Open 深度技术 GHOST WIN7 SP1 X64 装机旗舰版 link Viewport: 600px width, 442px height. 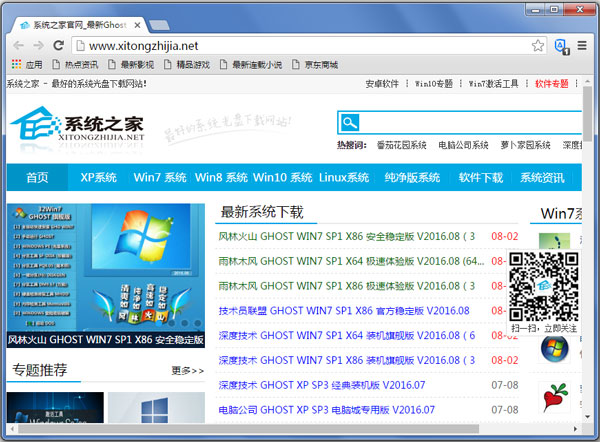coord(346,336)
